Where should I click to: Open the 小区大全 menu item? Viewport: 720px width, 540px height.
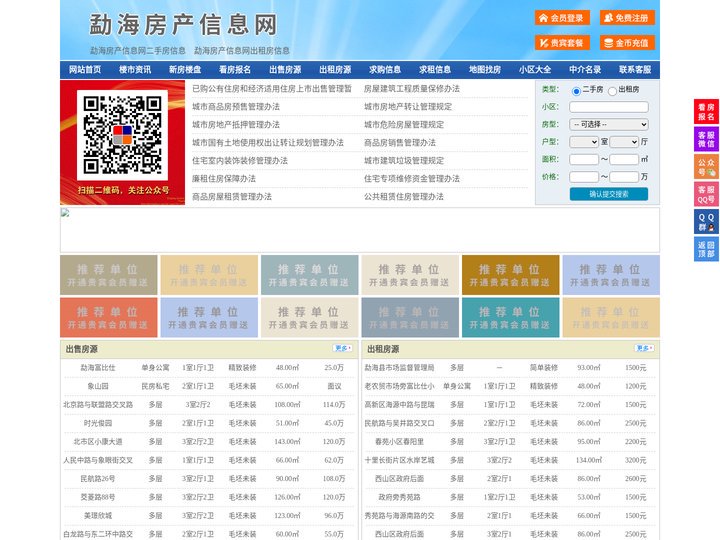tap(535, 70)
